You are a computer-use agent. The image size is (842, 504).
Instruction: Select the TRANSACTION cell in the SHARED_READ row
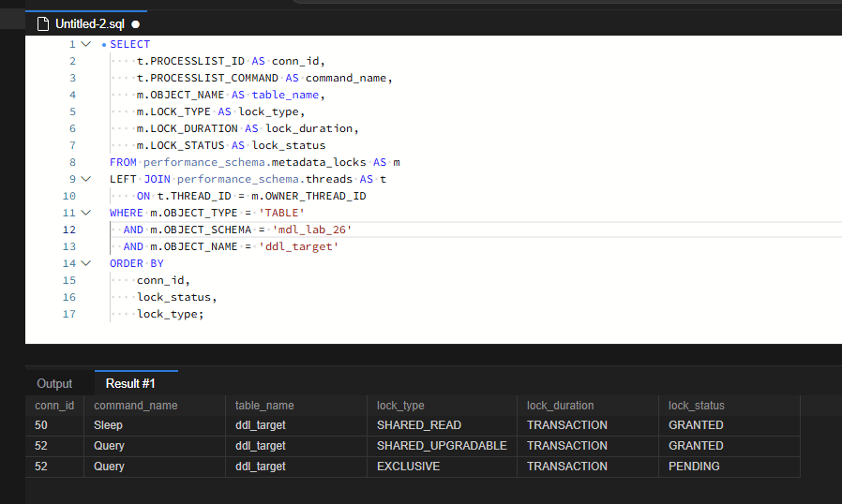point(588,425)
